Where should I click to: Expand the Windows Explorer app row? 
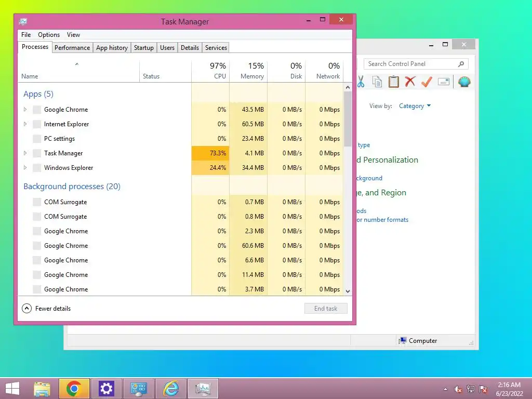click(x=25, y=168)
